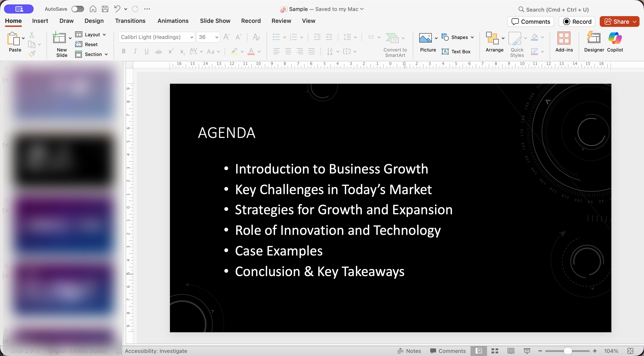Click the search field in title bar

point(557,9)
